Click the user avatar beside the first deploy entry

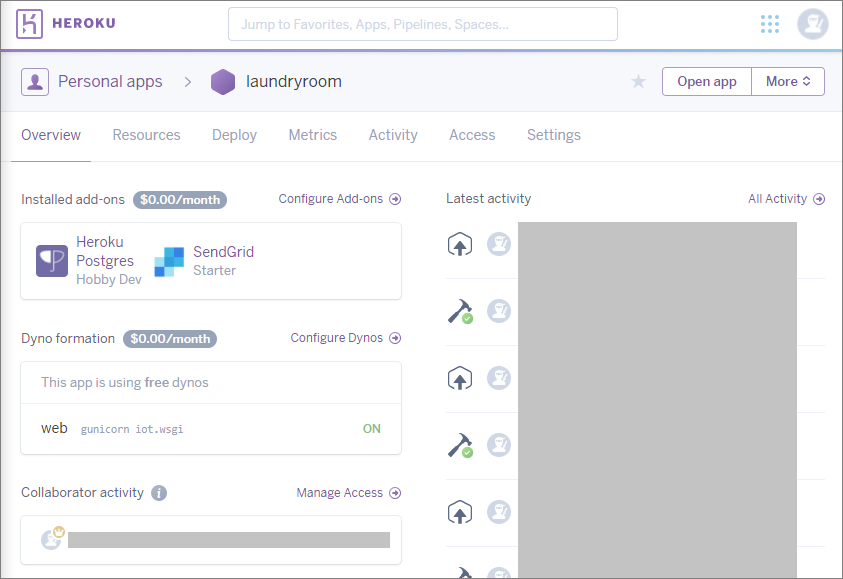pyautogui.click(x=499, y=244)
